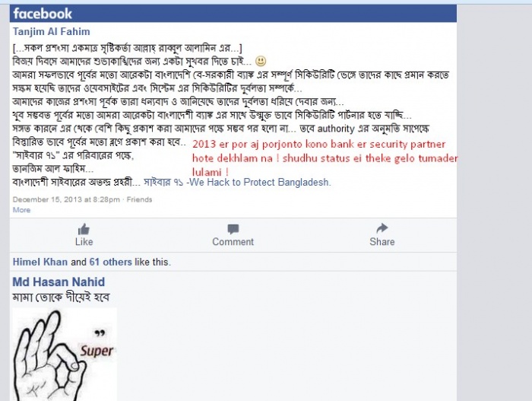This screenshot has width=532, height=401.
Task: Click the smiley emoji in the post
Action: pyautogui.click(x=261, y=61)
